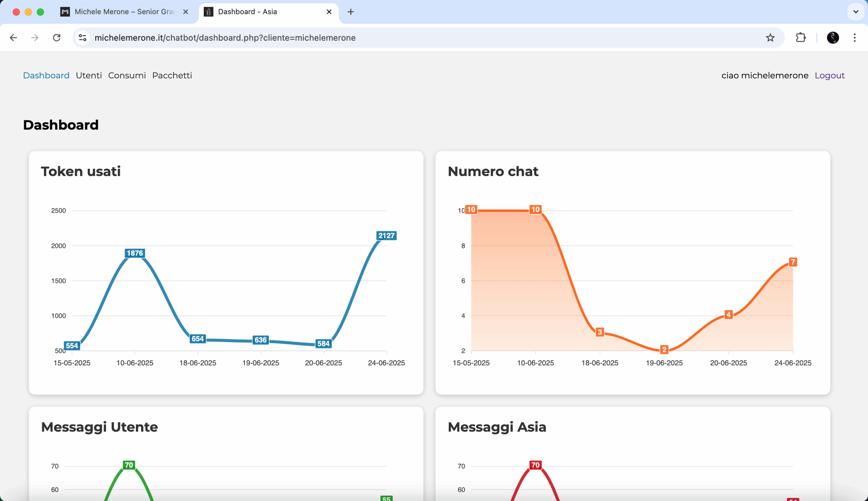Switch to the Michele Merone – Senior tab
The width and height of the screenshot is (868, 501).
[124, 12]
